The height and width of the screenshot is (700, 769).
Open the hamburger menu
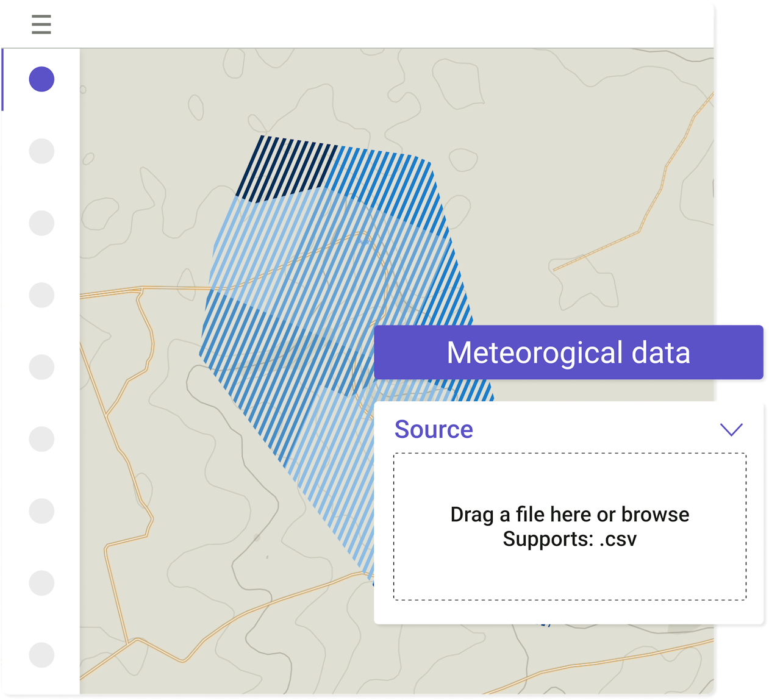41,24
